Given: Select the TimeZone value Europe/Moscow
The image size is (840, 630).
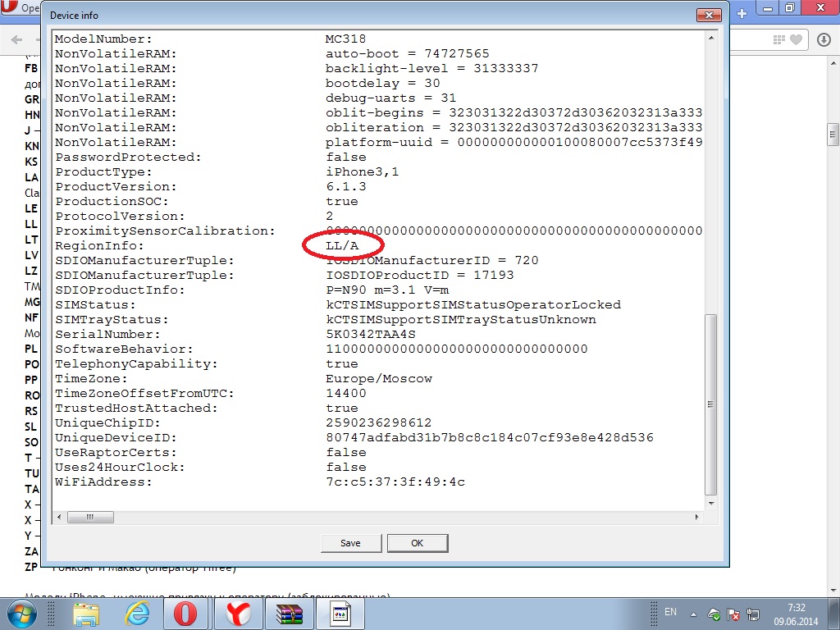Looking at the screenshot, I should (379, 379).
